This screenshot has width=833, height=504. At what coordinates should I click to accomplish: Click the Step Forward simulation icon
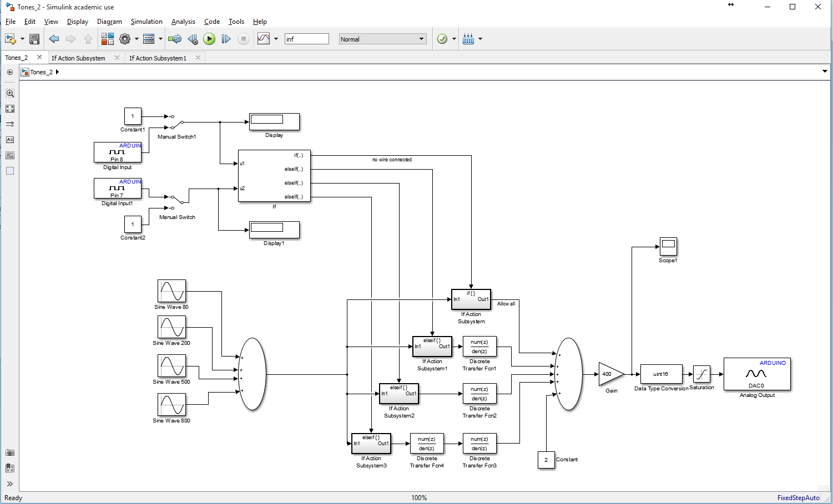226,39
